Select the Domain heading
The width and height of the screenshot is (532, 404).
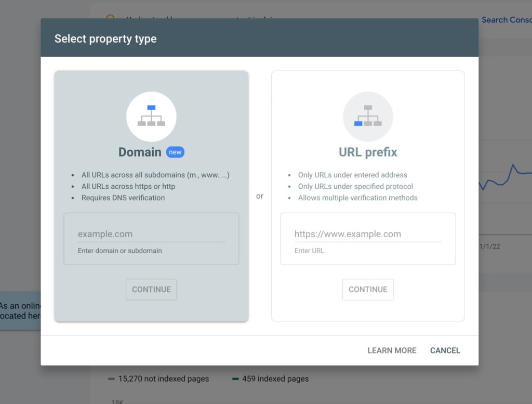click(140, 152)
